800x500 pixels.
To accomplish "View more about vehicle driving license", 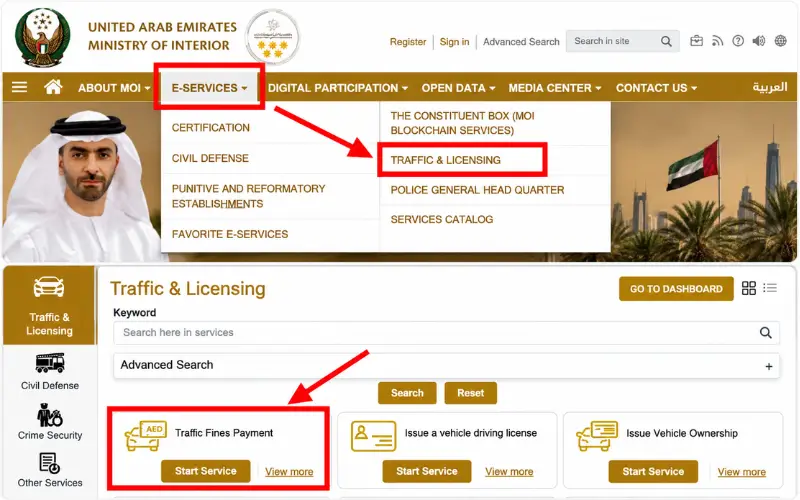I will [509, 472].
